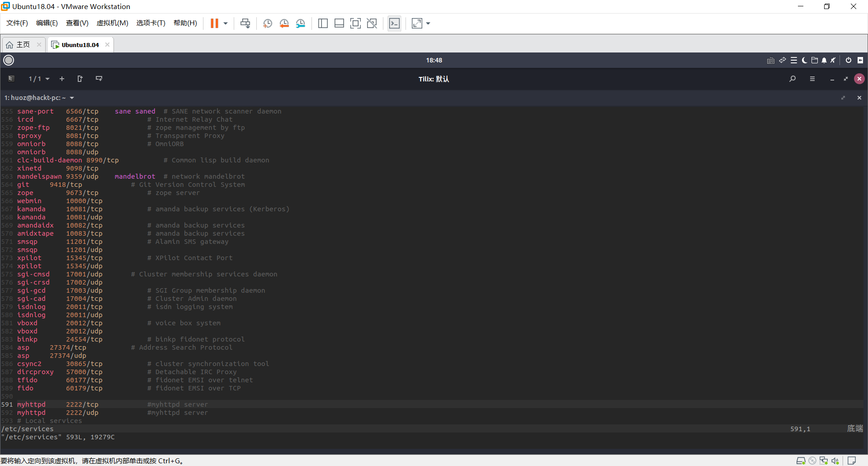Open the notifications bell icon
Viewport: 868px width, 466px height.
pos(824,60)
